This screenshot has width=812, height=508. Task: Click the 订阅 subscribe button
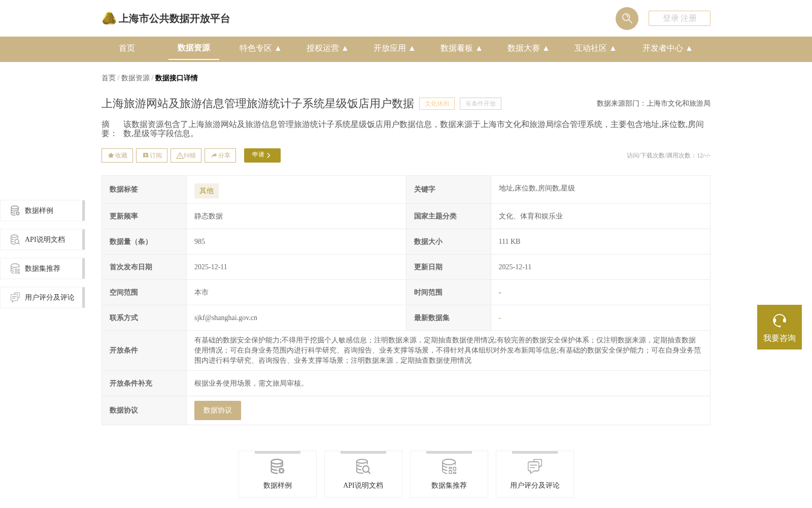(x=152, y=155)
